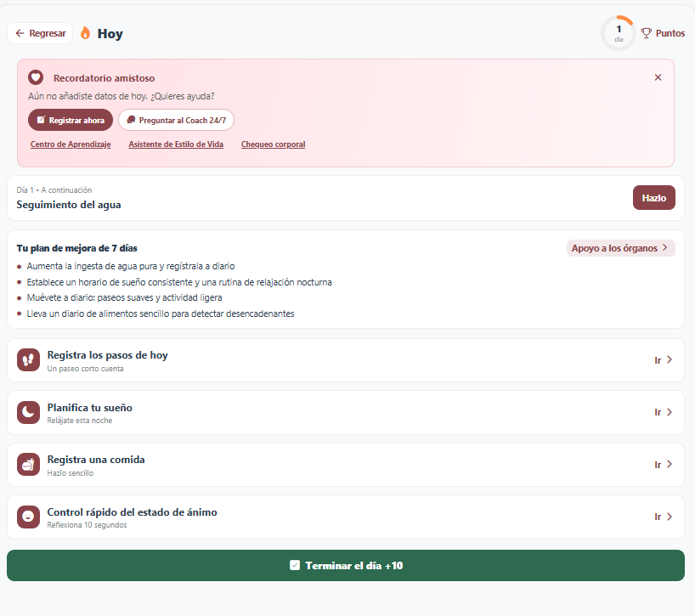Select the footsteps icon for step tracking

pyautogui.click(x=26, y=359)
